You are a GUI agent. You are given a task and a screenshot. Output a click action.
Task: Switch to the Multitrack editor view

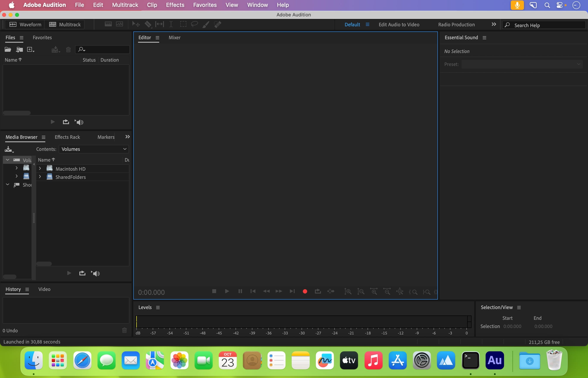[x=65, y=25]
